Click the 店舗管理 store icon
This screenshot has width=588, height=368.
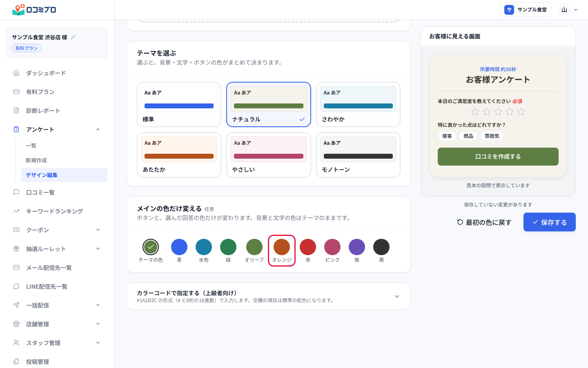pyautogui.click(x=16, y=324)
